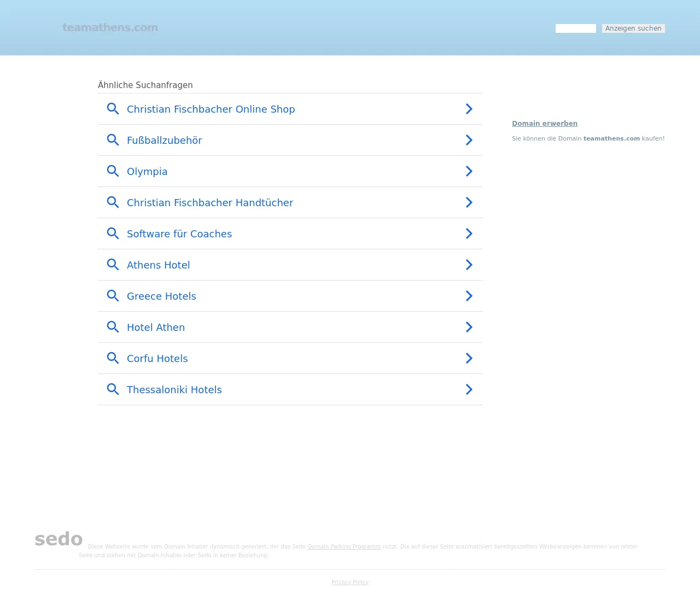Select the Hotel Athen link

pos(156,328)
